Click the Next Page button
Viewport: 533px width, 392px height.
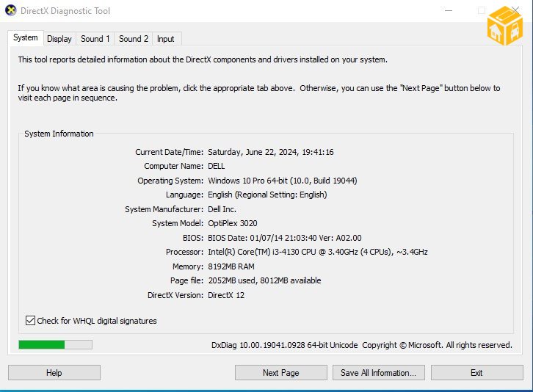280,373
